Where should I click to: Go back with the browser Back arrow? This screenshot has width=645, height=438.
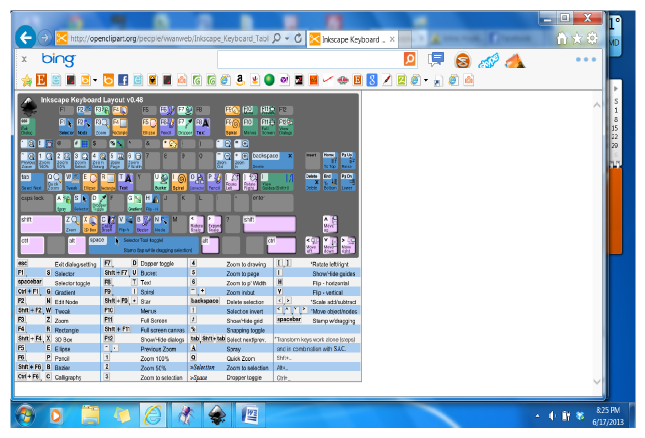[x=26, y=38]
